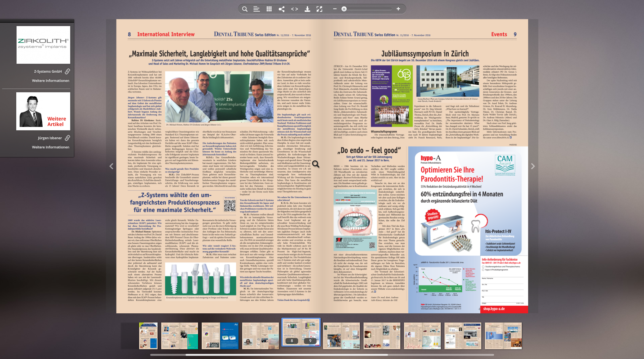The image size is (644, 359).
Task: Open the embed code icon
Action: point(295,9)
